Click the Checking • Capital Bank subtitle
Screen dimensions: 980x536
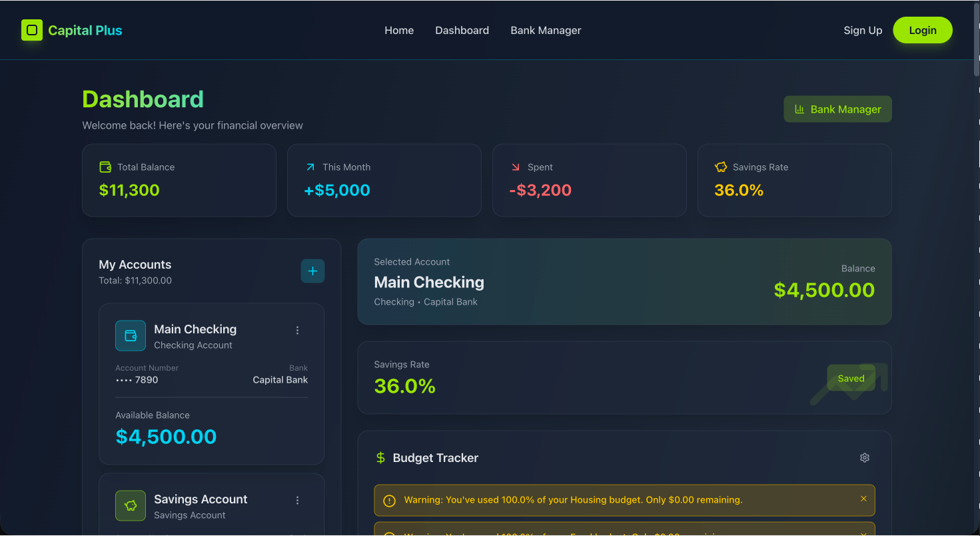click(x=426, y=302)
